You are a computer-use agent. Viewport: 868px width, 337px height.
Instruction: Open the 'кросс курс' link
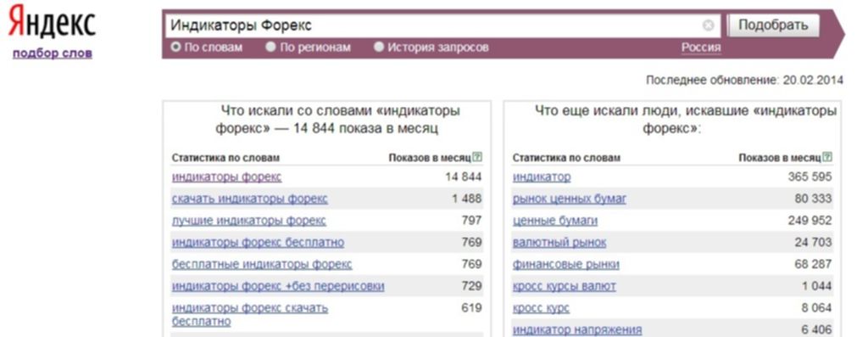pyautogui.click(x=541, y=308)
